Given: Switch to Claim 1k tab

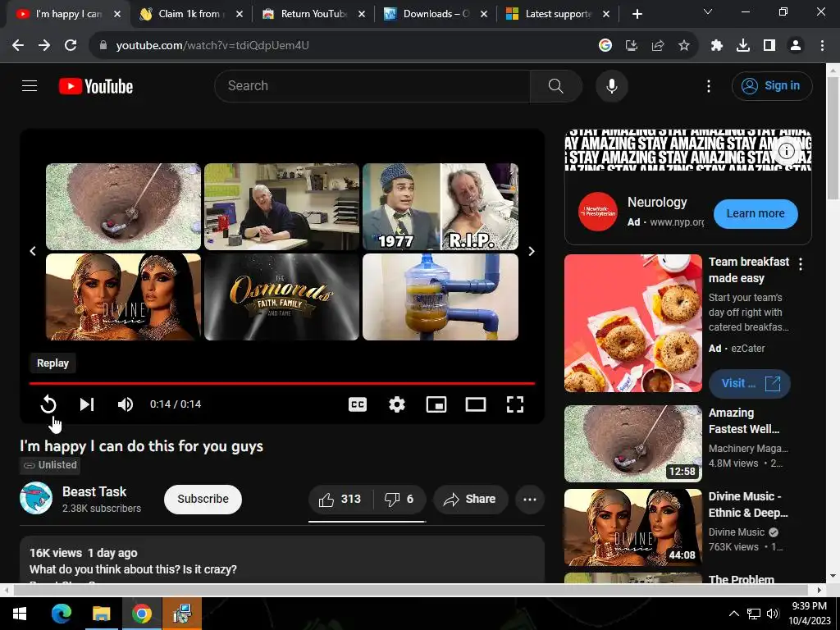Looking at the screenshot, I should (189, 14).
